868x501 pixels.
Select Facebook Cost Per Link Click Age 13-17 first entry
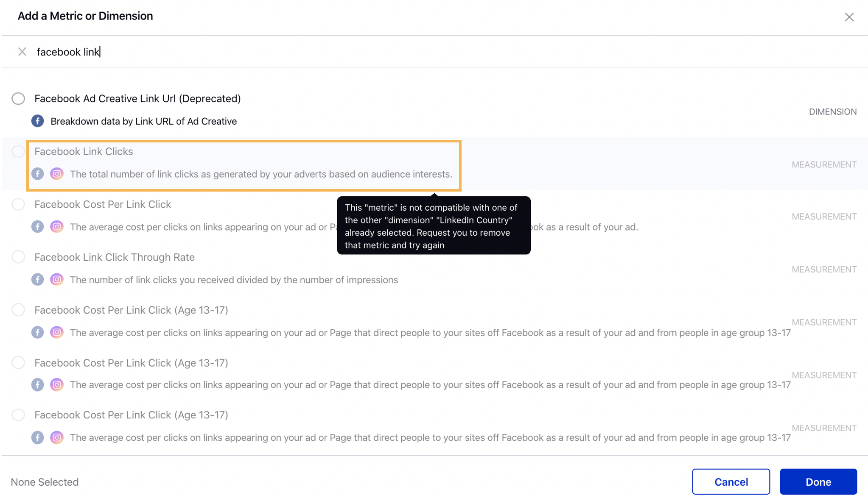[18, 309]
